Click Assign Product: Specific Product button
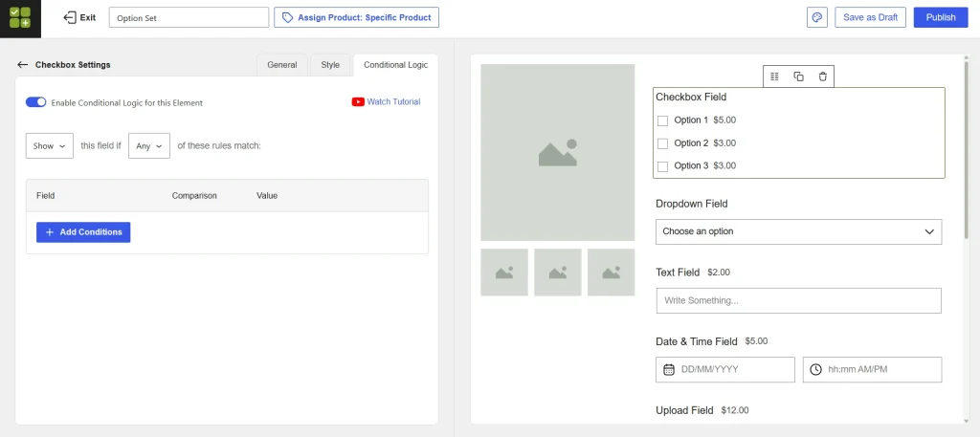Screen dimensions: 980x437 coord(356,17)
